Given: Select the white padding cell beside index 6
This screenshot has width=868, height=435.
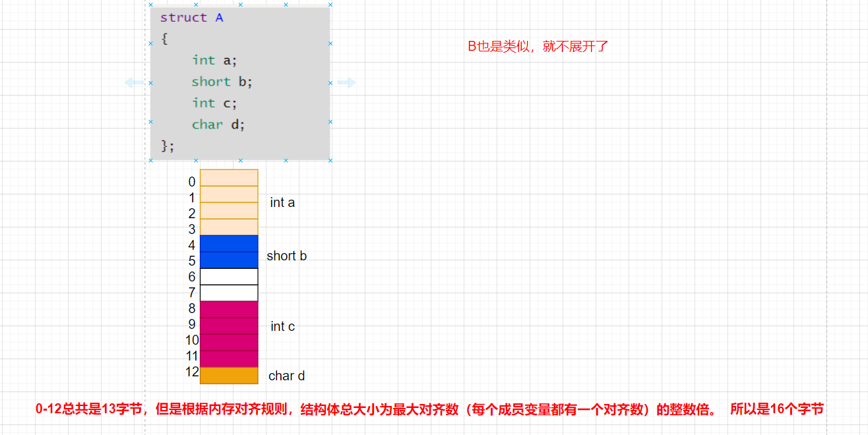Looking at the screenshot, I should [x=229, y=277].
